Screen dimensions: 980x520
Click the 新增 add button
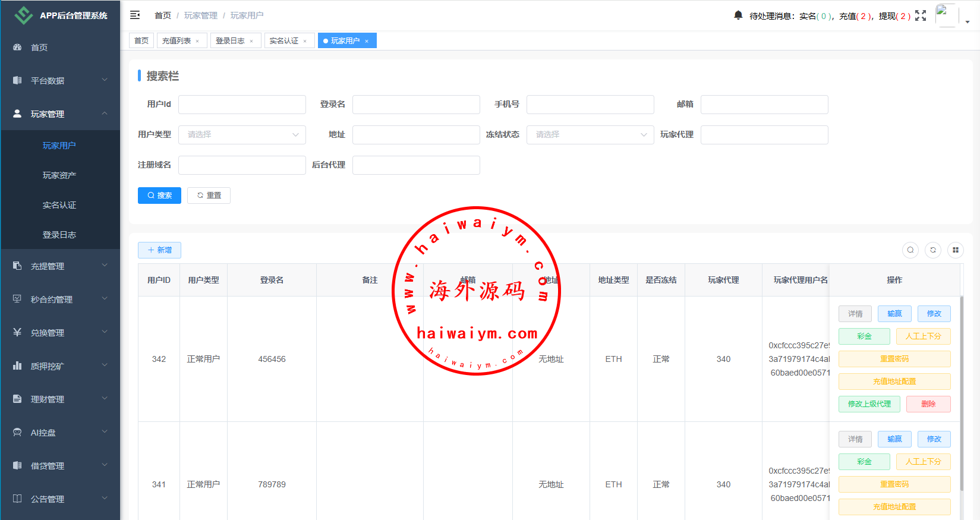[x=159, y=250]
